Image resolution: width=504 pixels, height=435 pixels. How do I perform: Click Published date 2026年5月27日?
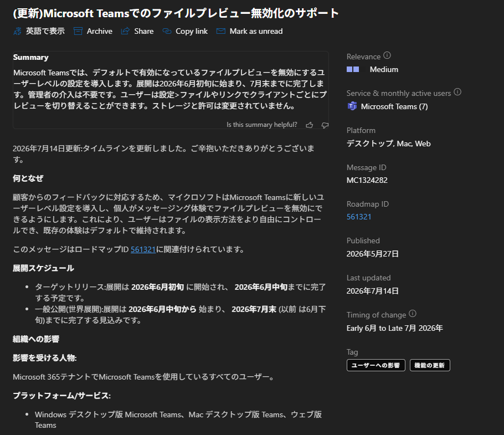tap(373, 254)
